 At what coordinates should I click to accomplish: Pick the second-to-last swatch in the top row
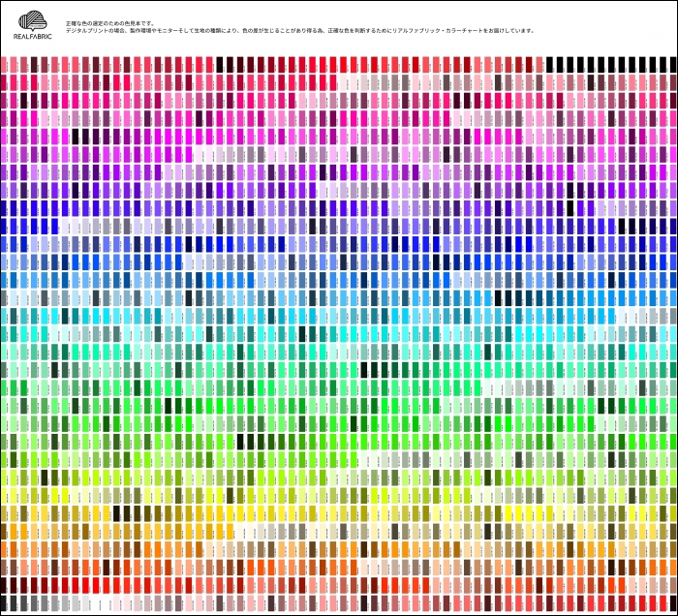[660, 65]
